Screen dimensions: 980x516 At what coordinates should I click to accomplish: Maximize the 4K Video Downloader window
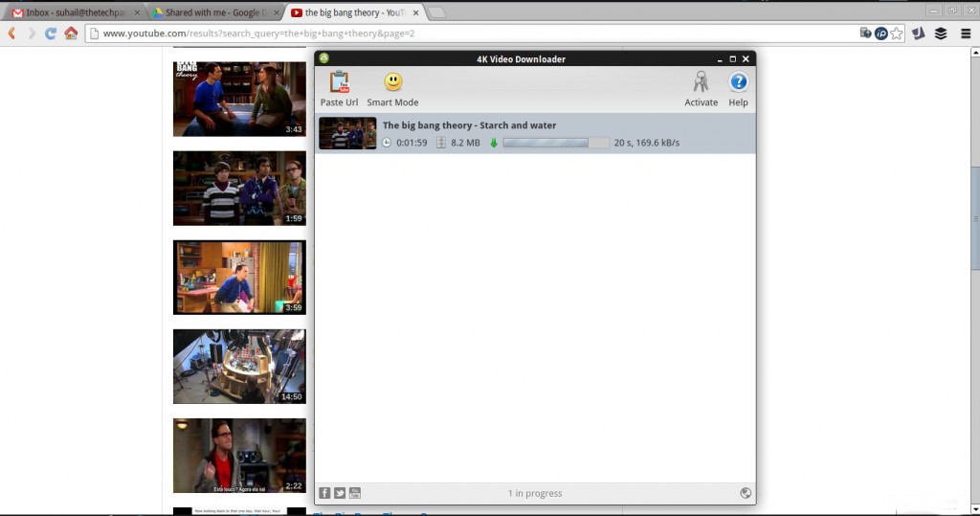coord(732,58)
